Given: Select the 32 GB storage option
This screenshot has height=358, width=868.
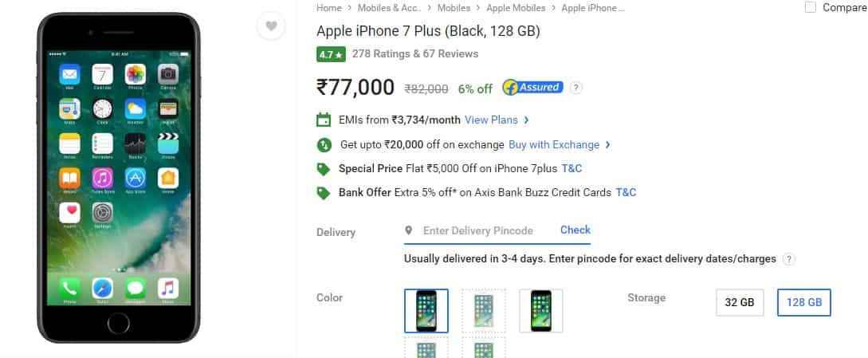Looking at the screenshot, I should pyautogui.click(x=740, y=302).
